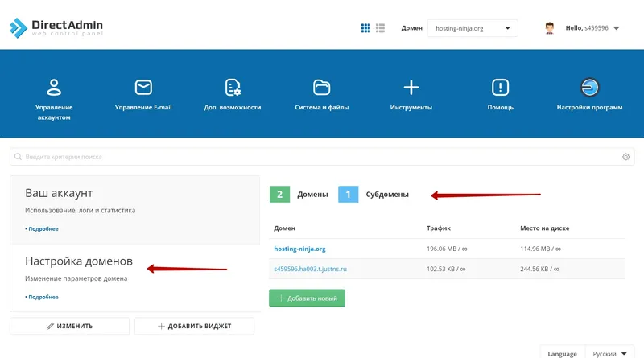644x358 pixels.
Task: Open Доп. возможности document-gear icon
Action: click(233, 88)
